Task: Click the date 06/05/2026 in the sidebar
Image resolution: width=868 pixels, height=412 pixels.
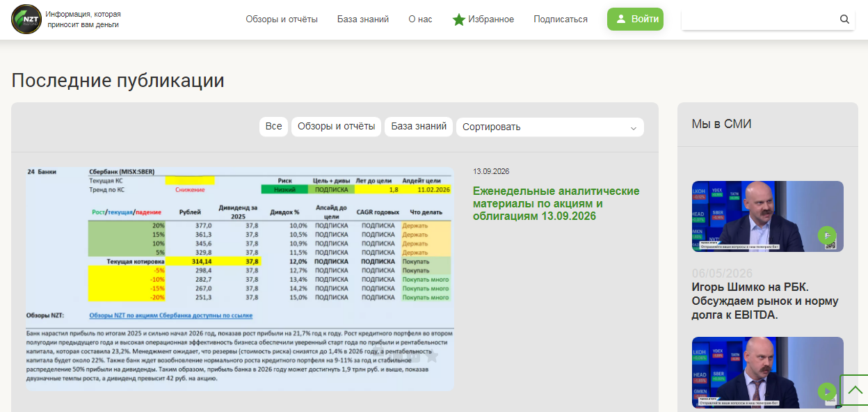Action: click(722, 273)
